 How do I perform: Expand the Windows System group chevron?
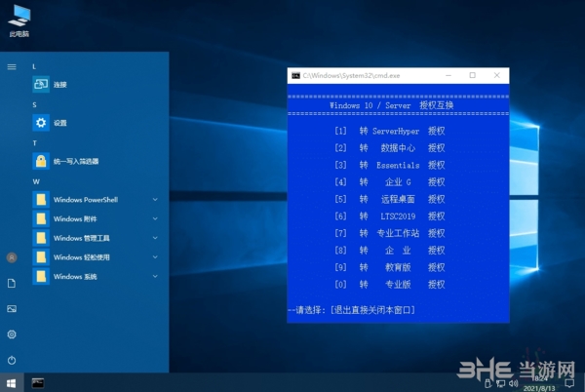[155, 276]
